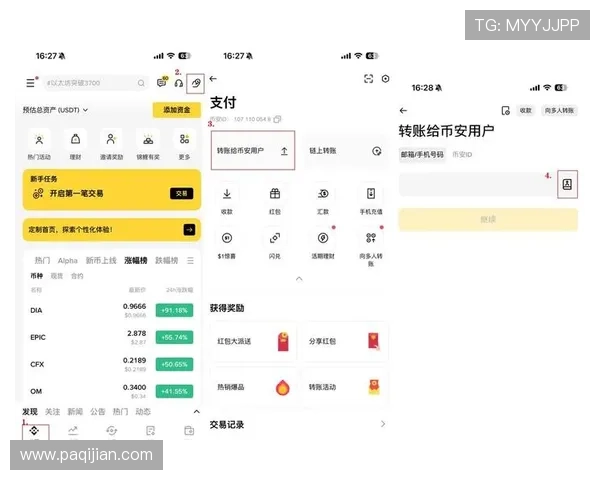Tap the 链上转账 on-chain transfer card
The image size is (600, 480).
pos(346,151)
